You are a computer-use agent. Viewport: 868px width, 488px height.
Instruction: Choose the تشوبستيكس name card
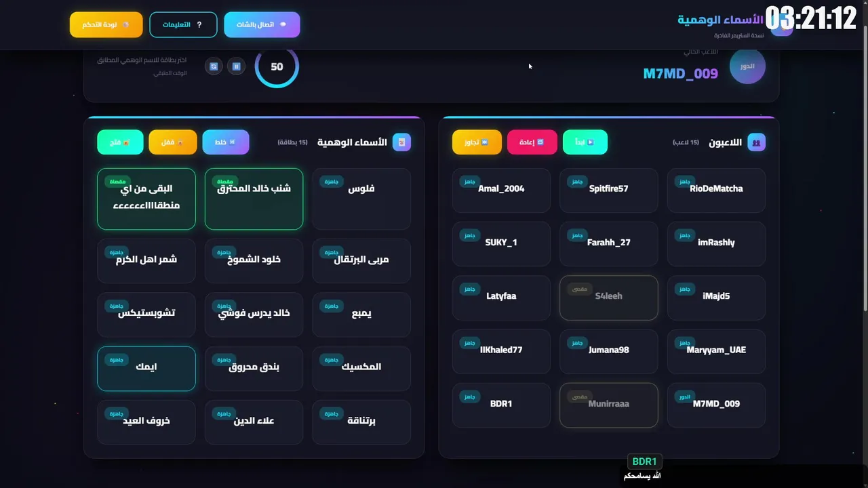tap(146, 314)
